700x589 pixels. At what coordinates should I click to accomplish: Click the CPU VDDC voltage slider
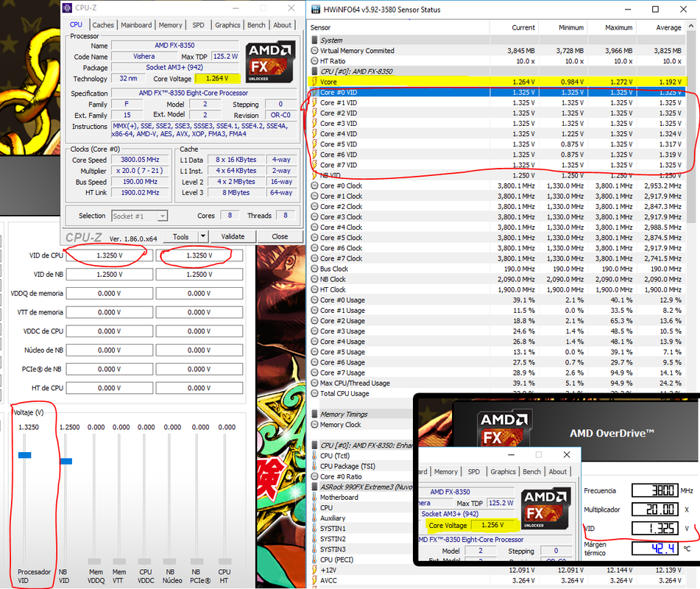(145, 561)
